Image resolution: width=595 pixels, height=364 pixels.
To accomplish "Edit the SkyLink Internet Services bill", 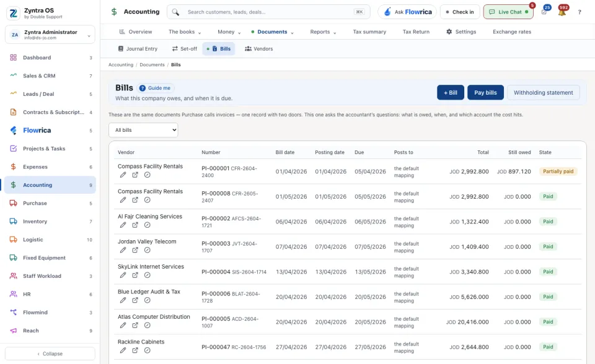I will pos(123,275).
